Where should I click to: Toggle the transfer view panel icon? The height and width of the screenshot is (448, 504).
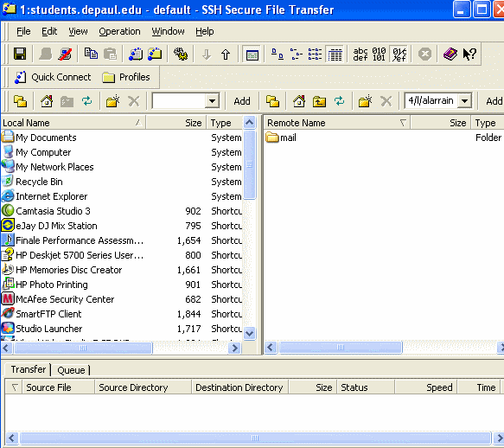(x=252, y=54)
